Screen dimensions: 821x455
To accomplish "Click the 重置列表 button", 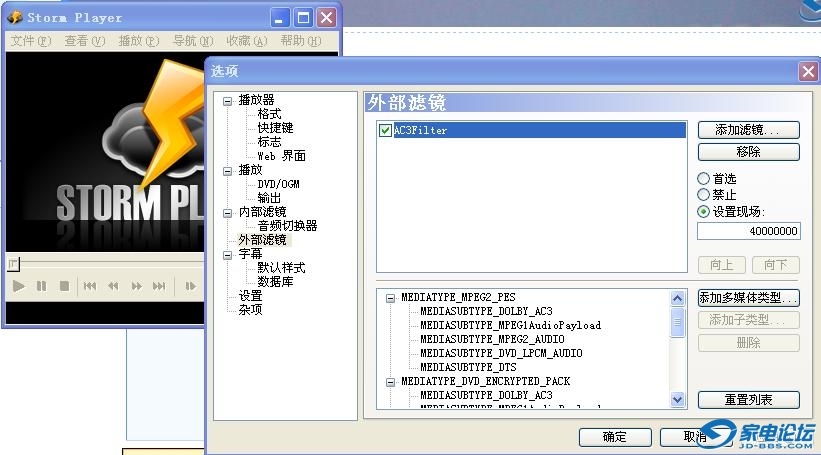I will click(x=749, y=399).
